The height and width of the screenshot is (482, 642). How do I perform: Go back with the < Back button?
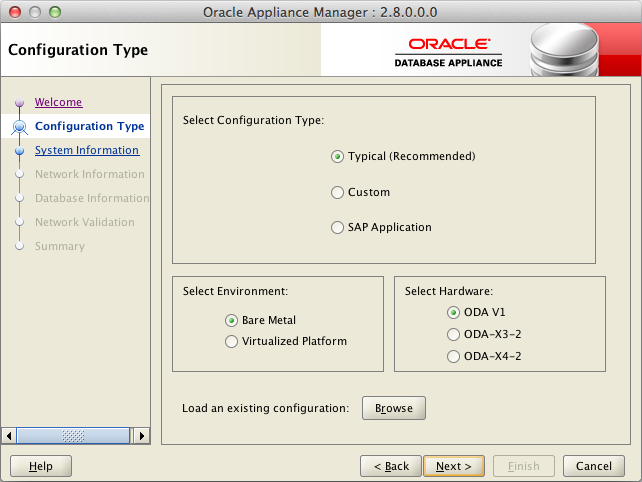[x=391, y=466]
